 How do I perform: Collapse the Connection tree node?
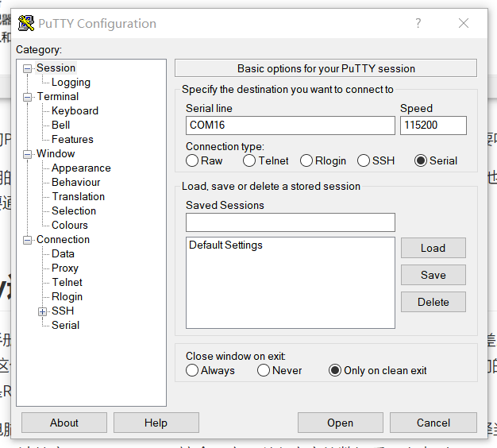click(x=28, y=240)
